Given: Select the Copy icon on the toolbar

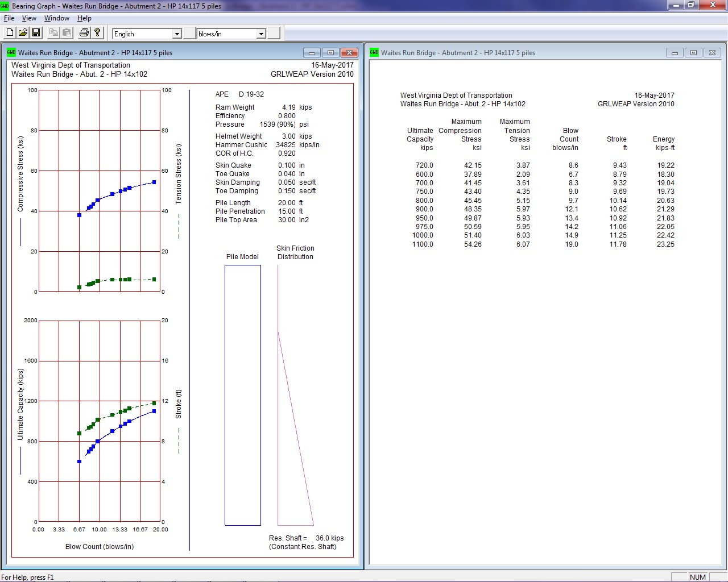Looking at the screenshot, I should click(52, 32).
